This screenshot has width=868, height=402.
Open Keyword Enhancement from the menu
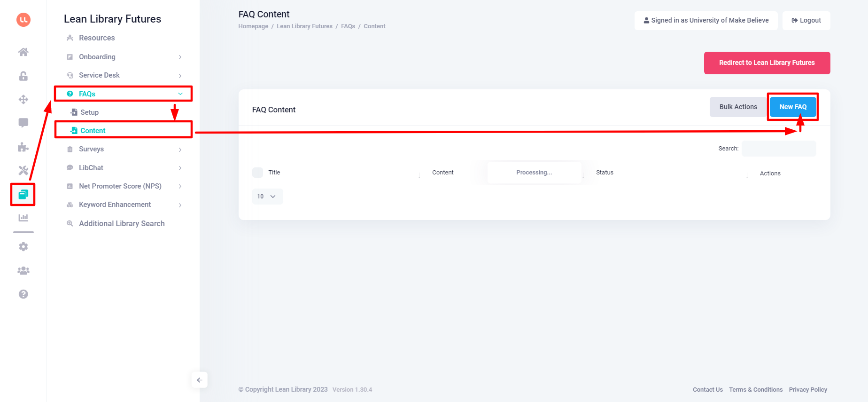115,205
